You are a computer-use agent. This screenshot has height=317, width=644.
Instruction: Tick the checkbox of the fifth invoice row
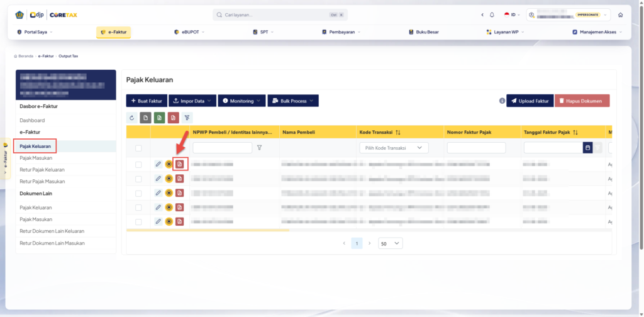(x=138, y=222)
